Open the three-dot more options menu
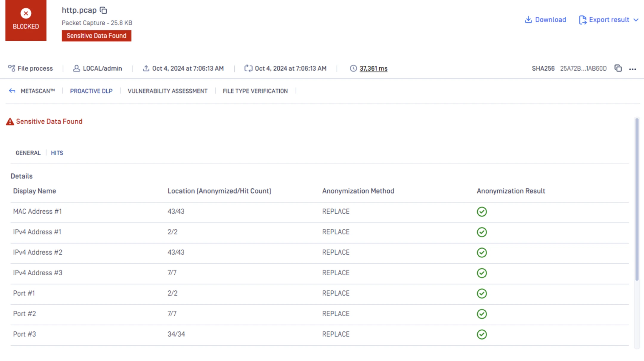The height and width of the screenshot is (361, 644). tap(632, 69)
